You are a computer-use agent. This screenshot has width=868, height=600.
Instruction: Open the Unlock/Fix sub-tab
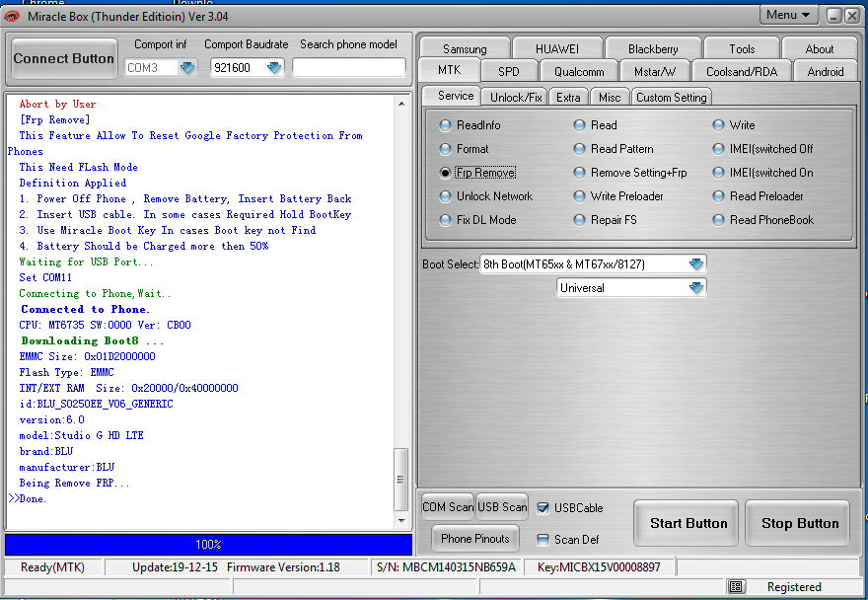point(515,98)
